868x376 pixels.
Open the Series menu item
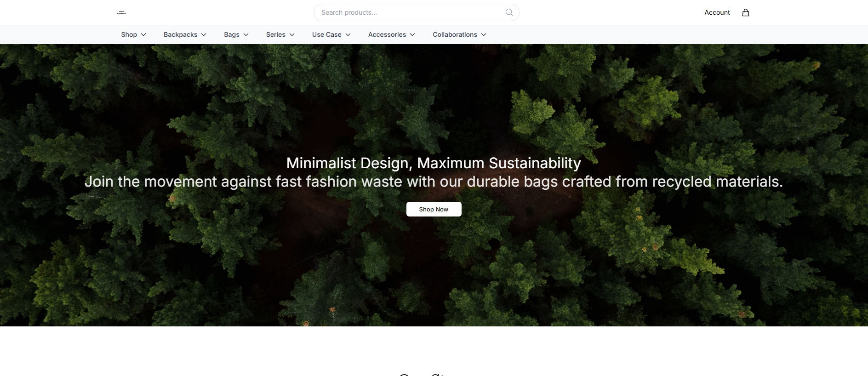[276, 34]
